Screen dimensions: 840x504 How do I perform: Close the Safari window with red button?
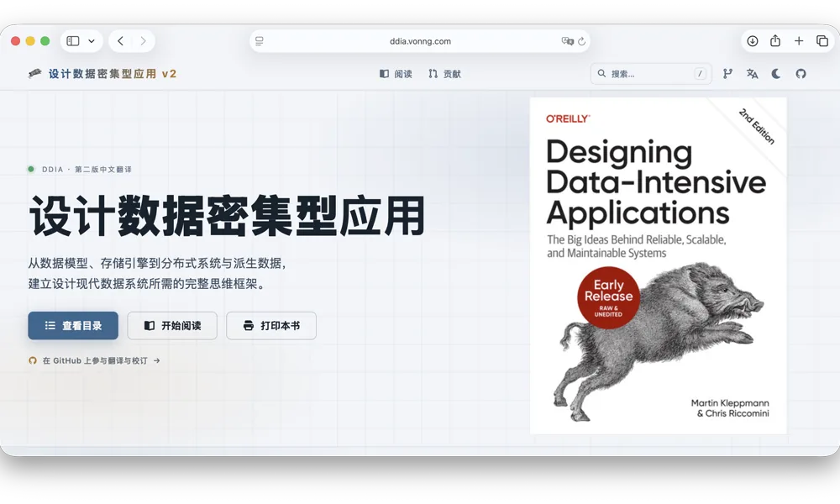pyautogui.click(x=15, y=41)
